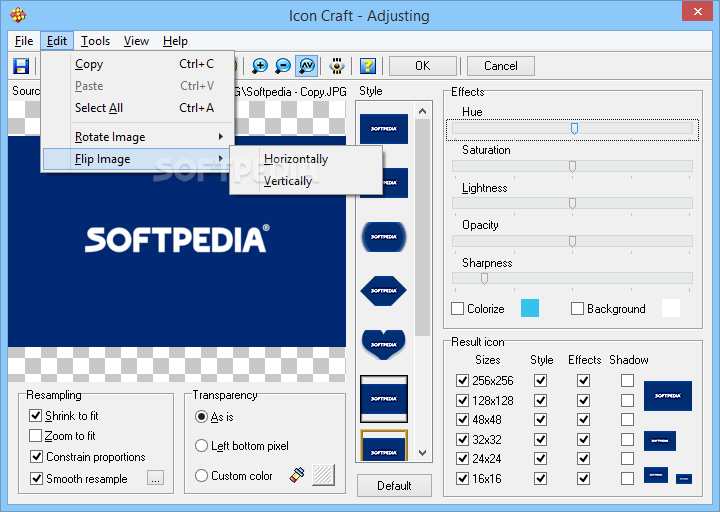Open the File menu

[x=24, y=41]
